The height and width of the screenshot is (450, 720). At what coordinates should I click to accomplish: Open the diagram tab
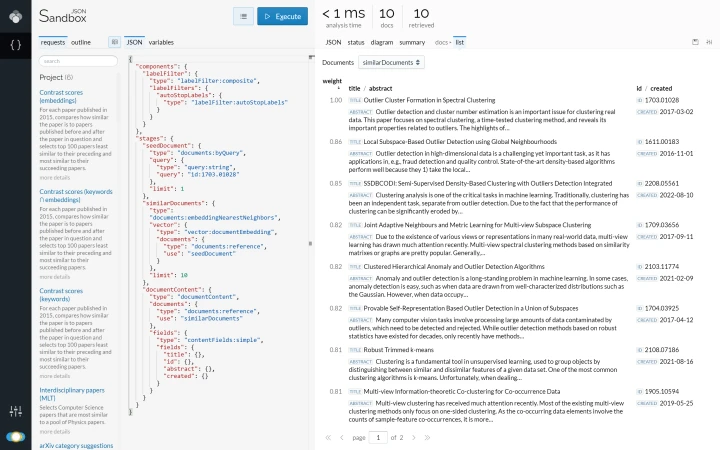(x=382, y=42)
